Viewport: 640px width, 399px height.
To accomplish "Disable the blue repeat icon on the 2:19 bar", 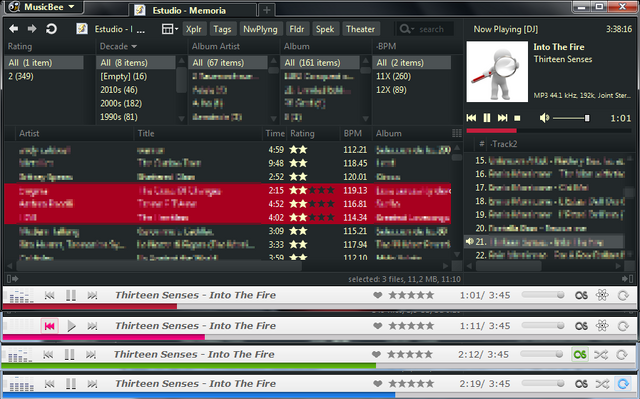I will pyautogui.click(x=623, y=384).
